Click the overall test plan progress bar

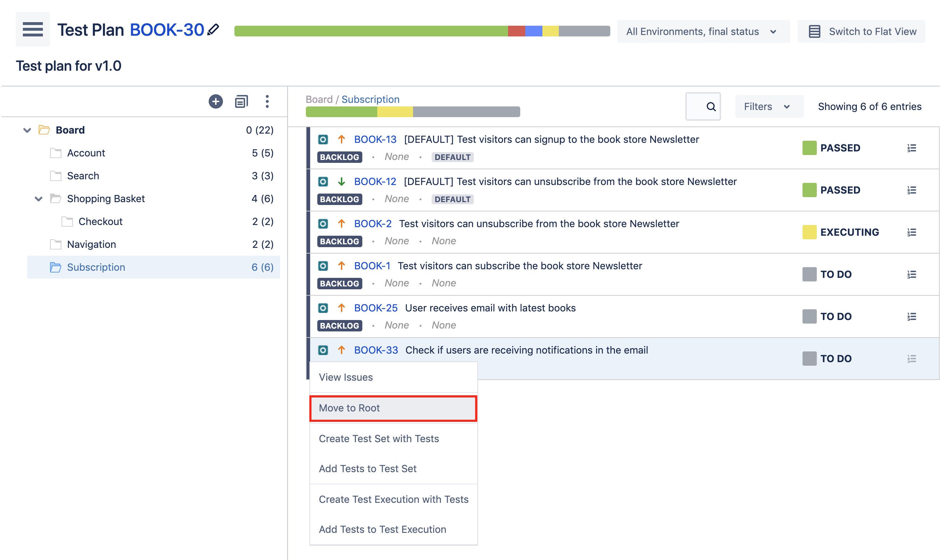[422, 31]
